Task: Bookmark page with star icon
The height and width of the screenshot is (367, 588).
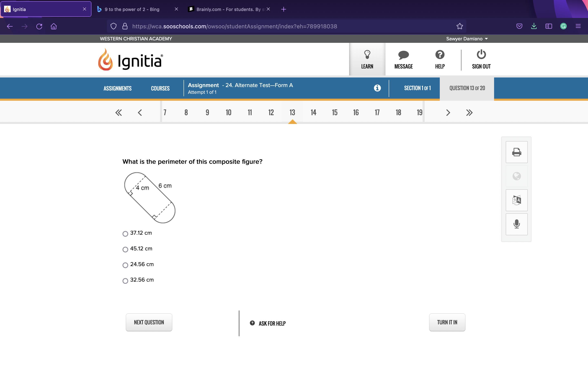Action: pyautogui.click(x=459, y=26)
